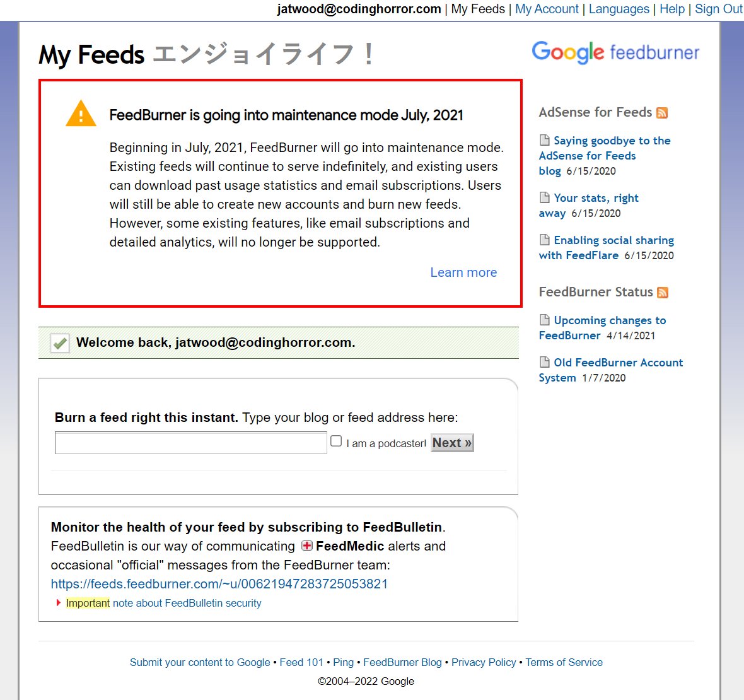The image size is (744, 700).
Task: Click the yellow maintenance warning triangle icon
Action: [81, 114]
